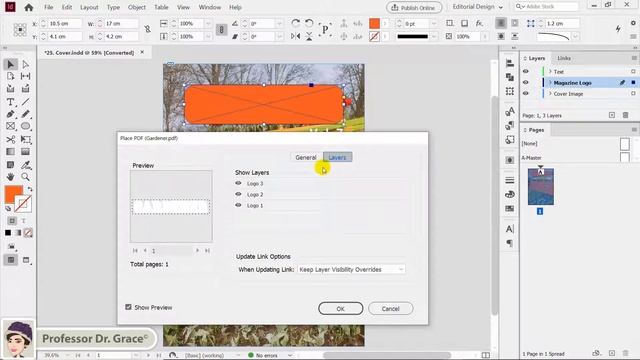Screen dimensions: 640x360
Task: Swap fill and stroke arrows
Action: coord(29,189)
